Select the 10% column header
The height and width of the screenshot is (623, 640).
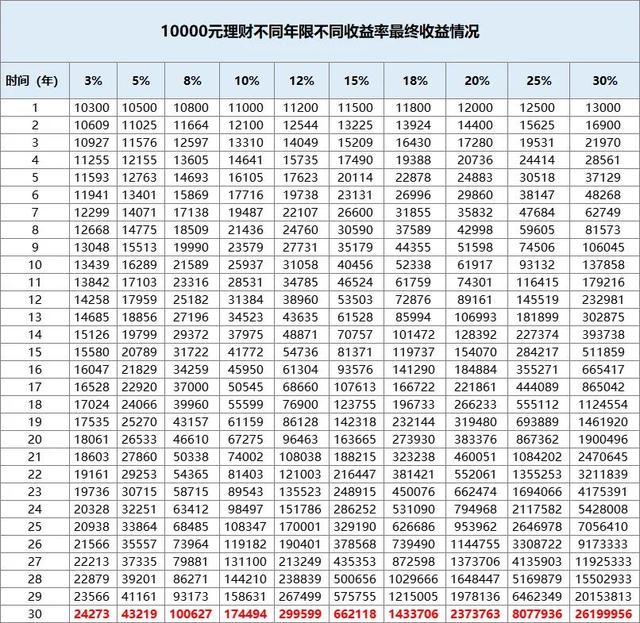pos(247,81)
